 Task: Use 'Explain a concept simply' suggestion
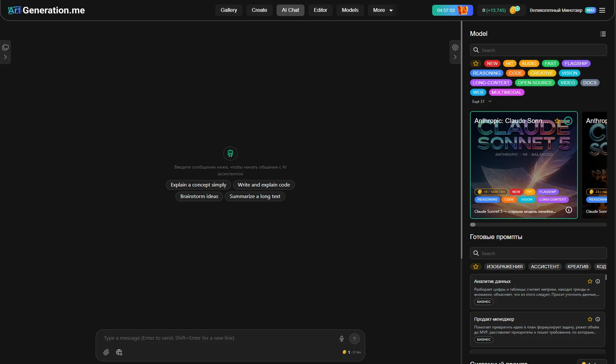(x=198, y=185)
